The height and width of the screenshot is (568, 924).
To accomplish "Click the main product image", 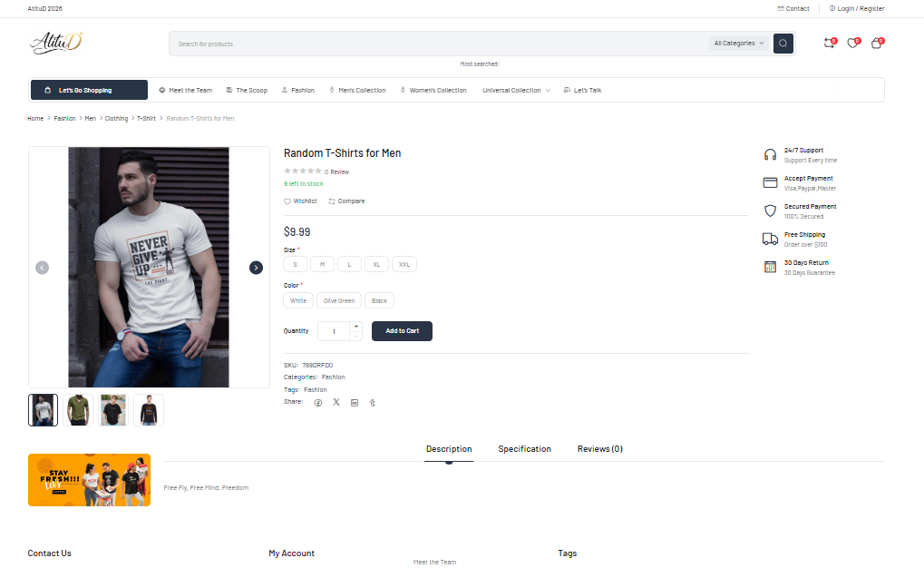I will pos(149,267).
